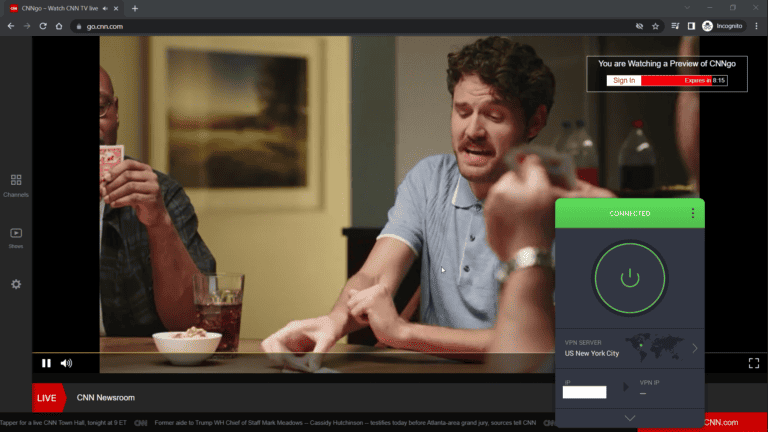The width and height of the screenshot is (768, 432).
Task: Open the Shows sidebar icon
Action: coord(16,238)
